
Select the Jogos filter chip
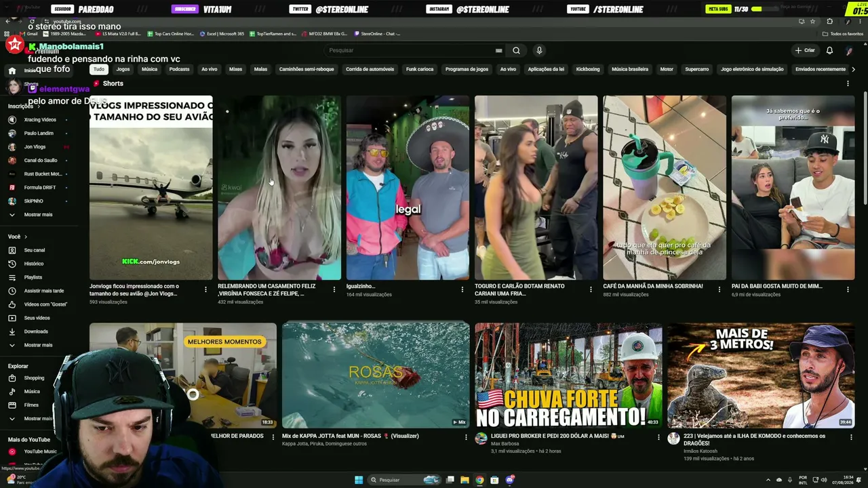123,69
